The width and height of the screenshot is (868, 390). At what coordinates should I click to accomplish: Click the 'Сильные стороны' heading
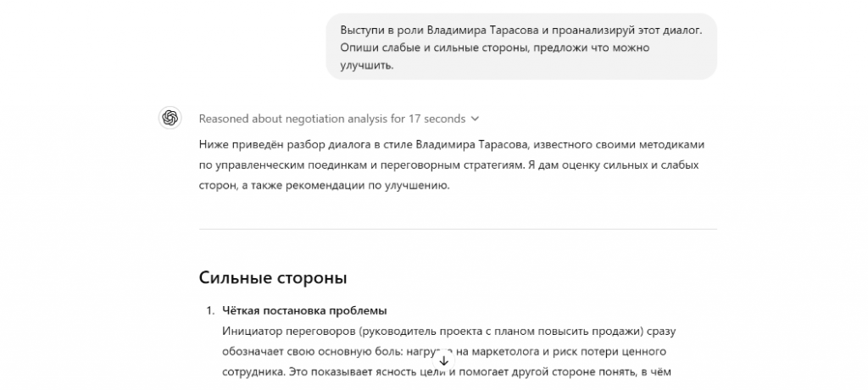coord(272,278)
